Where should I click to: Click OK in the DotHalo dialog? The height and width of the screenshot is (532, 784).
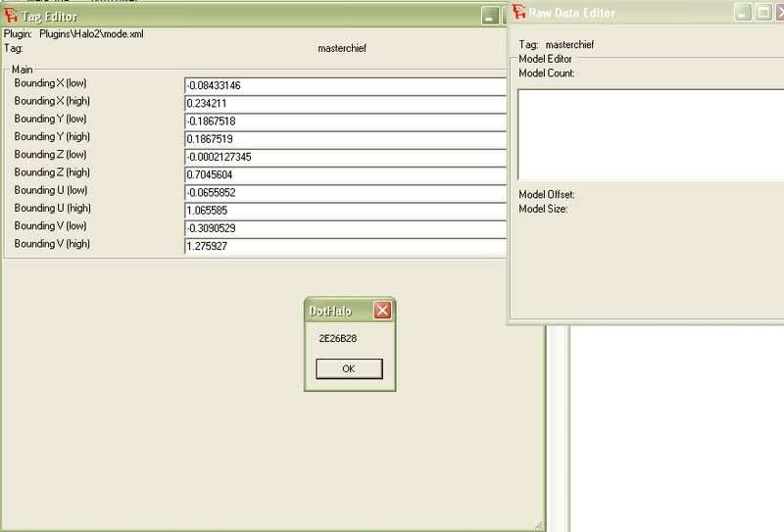pos(349,368)
